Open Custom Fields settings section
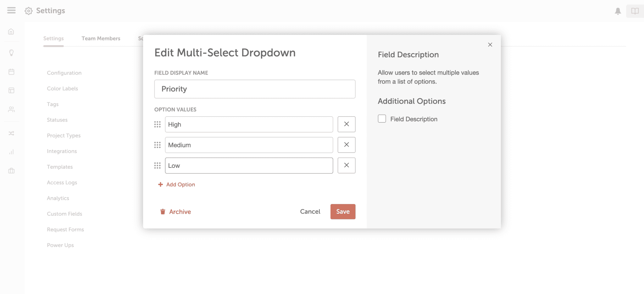Screen dimensions: 644x294 [64, 214]
